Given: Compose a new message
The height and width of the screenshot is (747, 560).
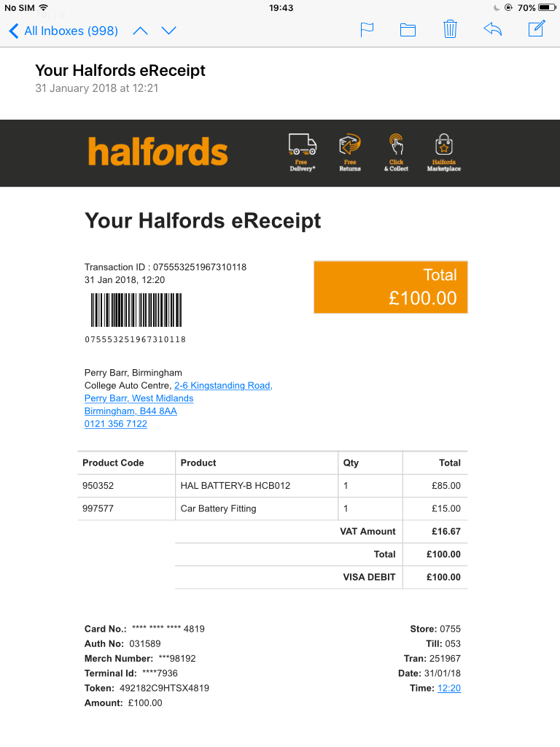Looking at the screenshot, I should [x=536, y=30].
